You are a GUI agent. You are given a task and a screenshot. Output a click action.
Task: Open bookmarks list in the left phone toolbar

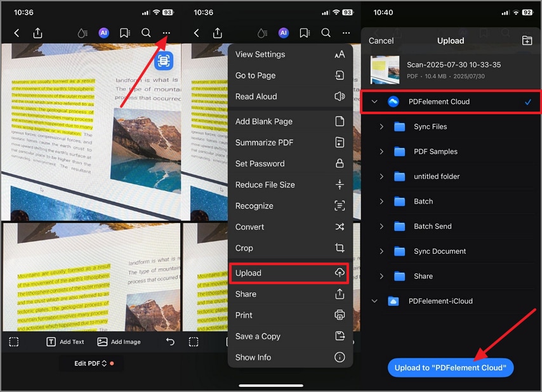[x=125, y=33]
